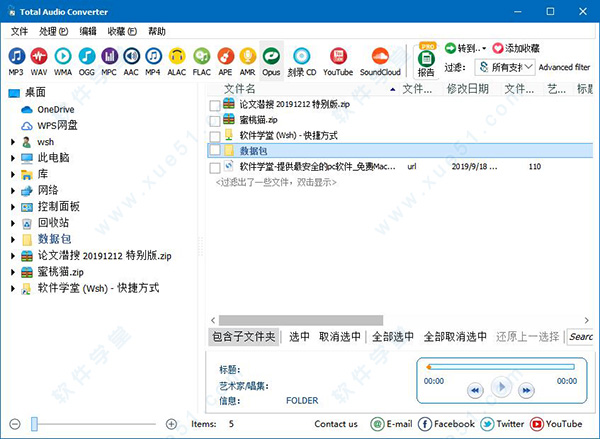
Task: Expand the 蜜桃猫.zip tree node
Action: 13,272
